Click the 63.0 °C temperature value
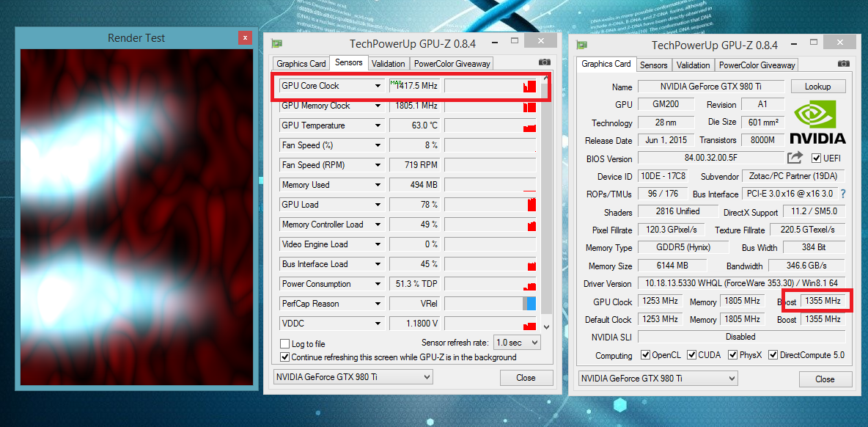 click(x=415, y=125)
